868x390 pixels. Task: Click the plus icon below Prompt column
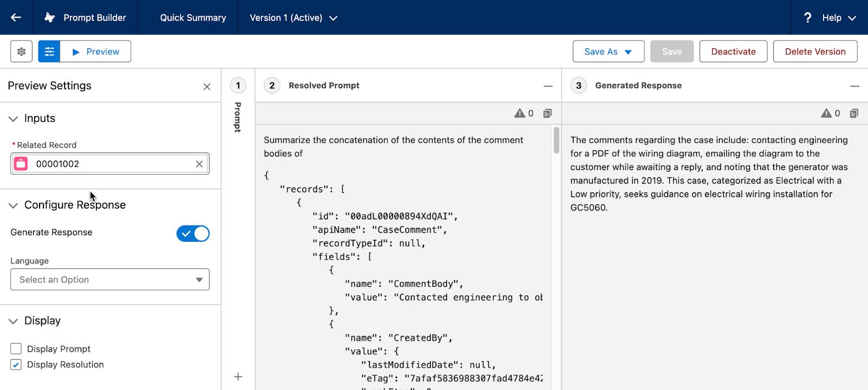point(238,376)
